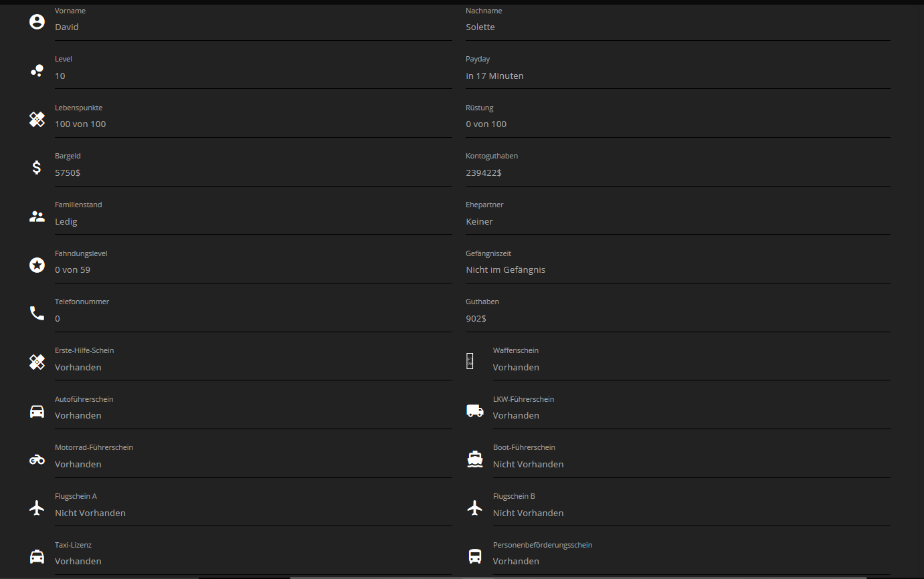The image size is (924, 579).
Task: Select the Kontoguthaben field with 239422$
Action: (x=677, y=172)
